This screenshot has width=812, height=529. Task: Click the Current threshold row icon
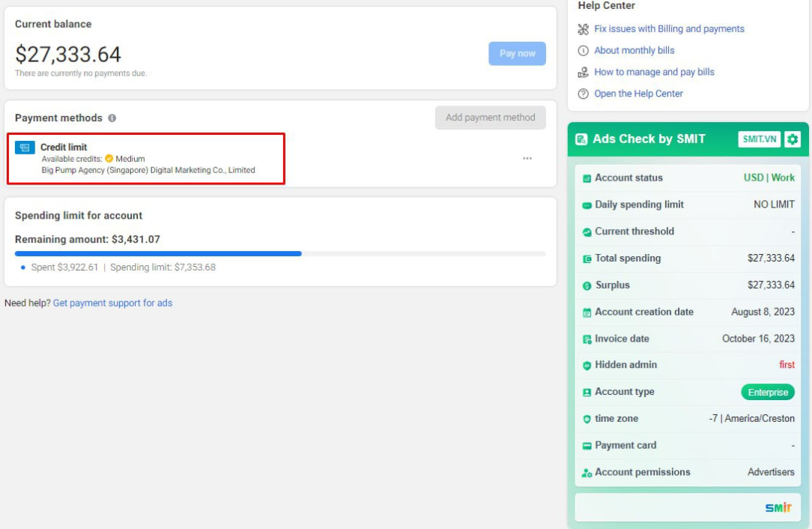587,232
